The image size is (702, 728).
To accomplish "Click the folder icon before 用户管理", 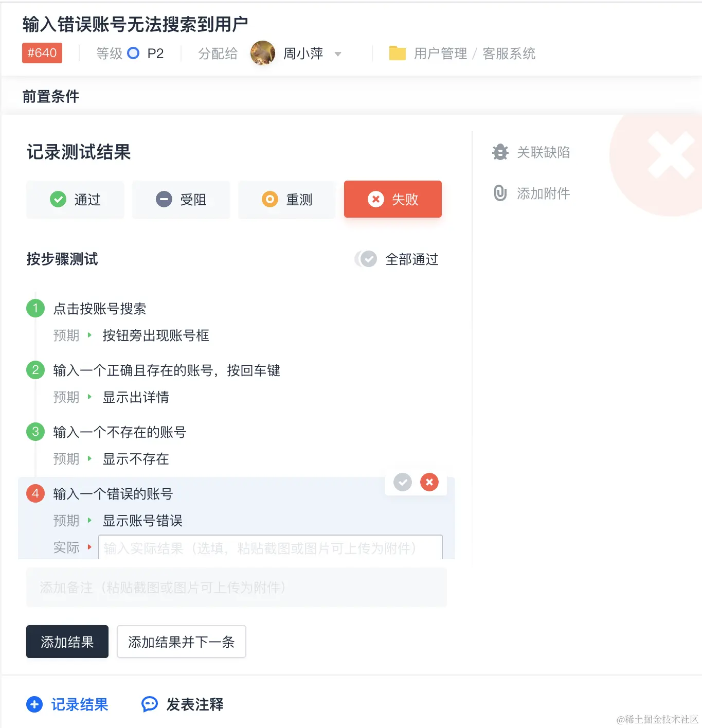I will coord(397,53).
